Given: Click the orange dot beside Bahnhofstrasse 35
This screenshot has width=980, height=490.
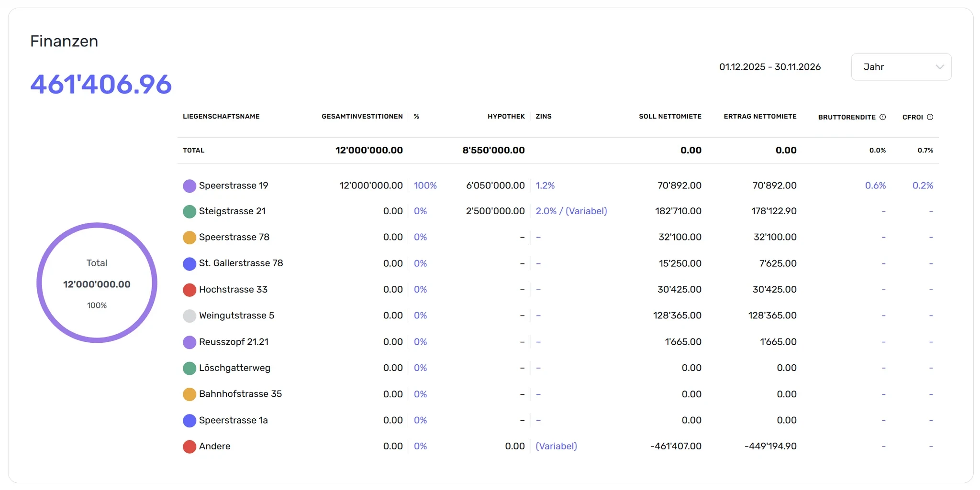Looking at the screenshot, I should (x=189, y=394).
